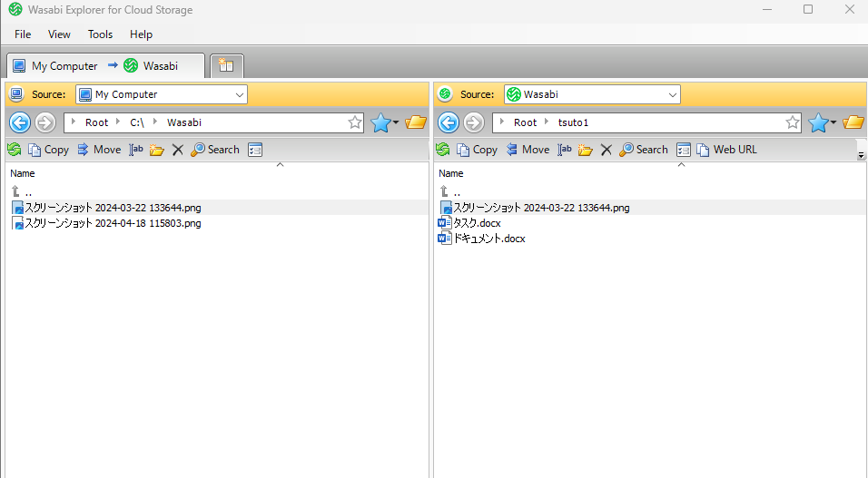Click the Rename icon in the Wasabi pane
This screenshot has height=478, width=868.
tap(565, 150)
